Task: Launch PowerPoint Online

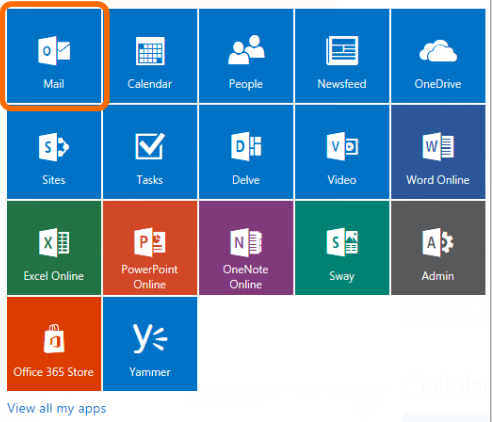Action: tap(150, 248)
